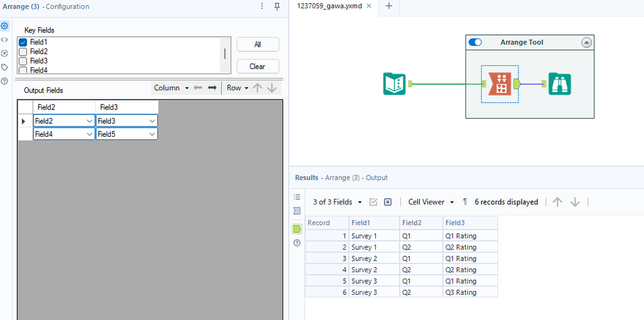Select the Arrange tool on canvas

tap(500, 84)
